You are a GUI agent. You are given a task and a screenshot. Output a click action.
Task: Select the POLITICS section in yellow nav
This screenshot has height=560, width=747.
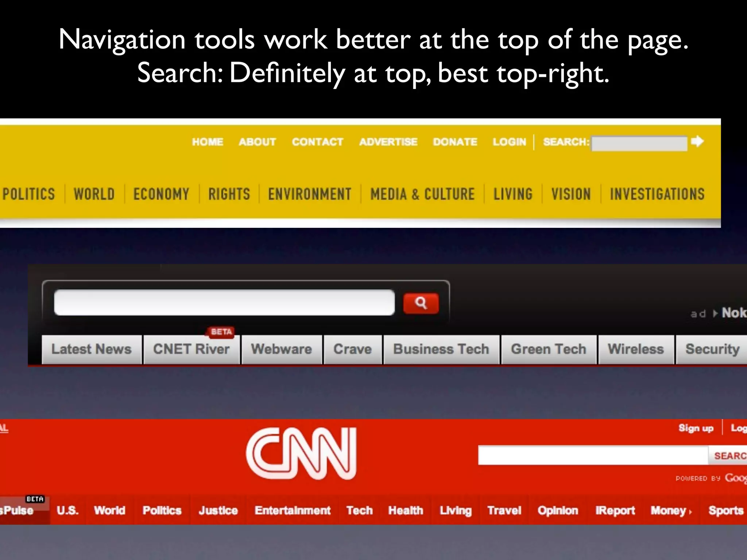tap(29, 194)
